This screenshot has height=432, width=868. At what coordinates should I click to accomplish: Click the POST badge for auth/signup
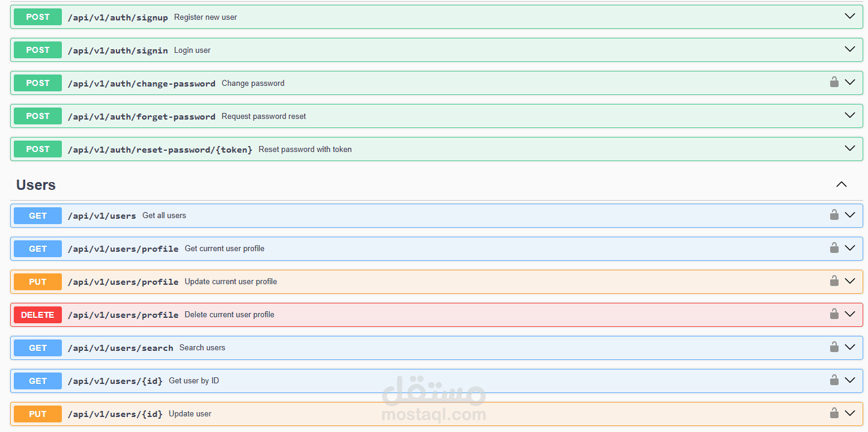pyautogui.click(x=38, y=17)
